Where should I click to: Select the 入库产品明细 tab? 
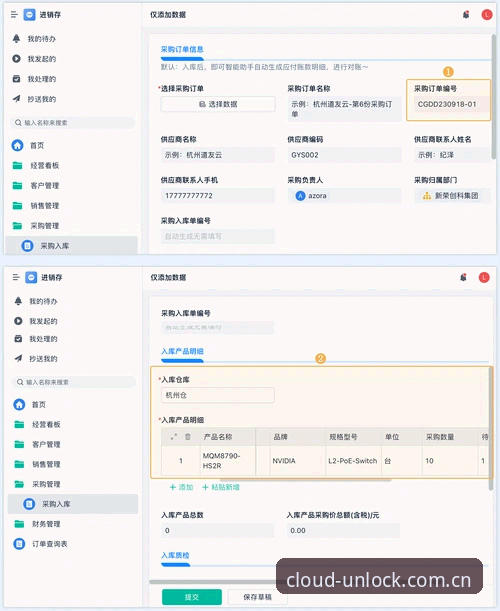click(182, 351)
